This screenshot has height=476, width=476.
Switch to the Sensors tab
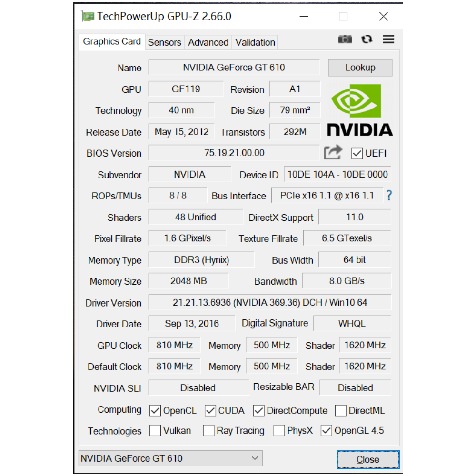(165, 42)
